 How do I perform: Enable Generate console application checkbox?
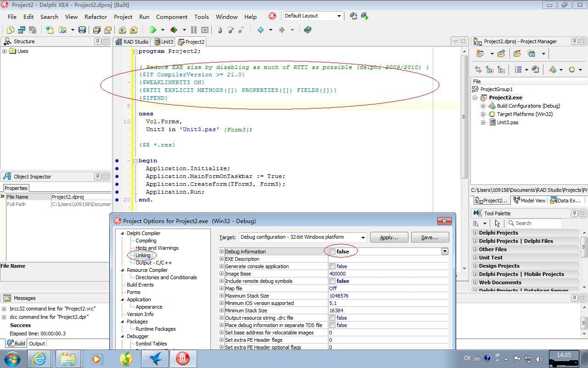pos(332,266)
